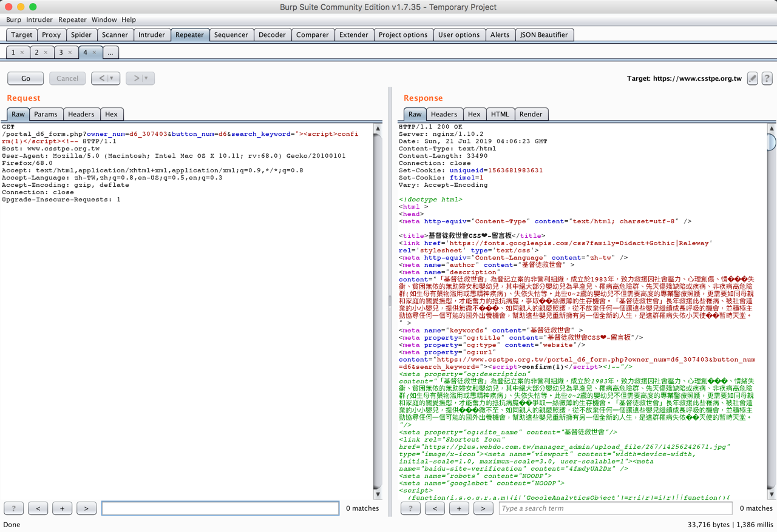The width and height of the screenshot is (777, 532).
Task: Click the plus options button under Response
Action: click(x=459, y=508)
